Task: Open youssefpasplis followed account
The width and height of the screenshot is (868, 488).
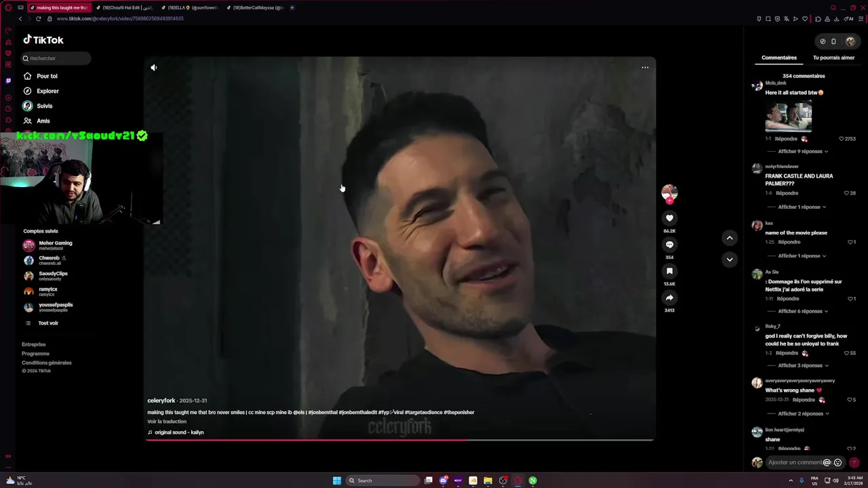Action: [49, 307]
